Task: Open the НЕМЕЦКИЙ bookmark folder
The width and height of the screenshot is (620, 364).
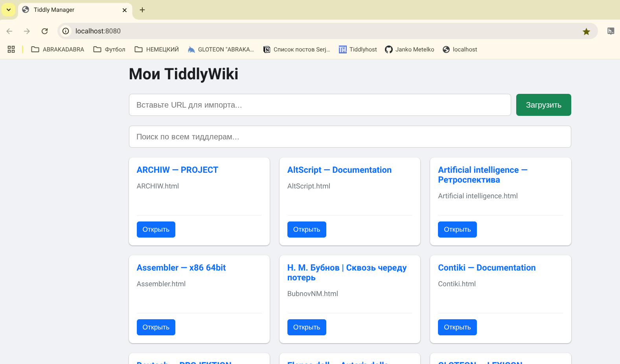Action: pyautogui.click(x=156, y=49)
